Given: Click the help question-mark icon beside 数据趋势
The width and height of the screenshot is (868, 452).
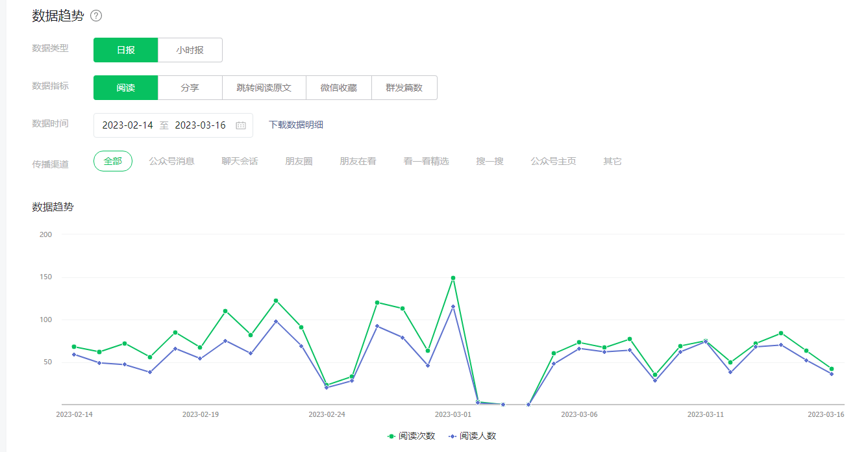Looking at the screenshot, I should tap(96, 16).
